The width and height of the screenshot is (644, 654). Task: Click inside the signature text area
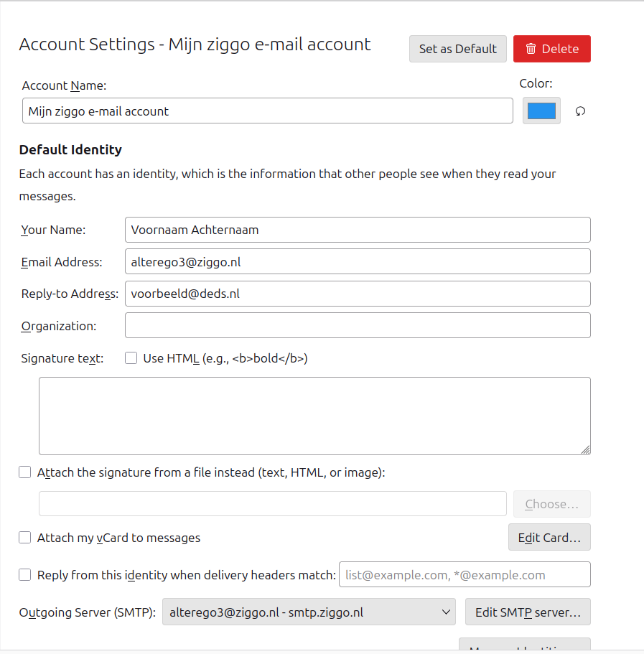(314, 416)
